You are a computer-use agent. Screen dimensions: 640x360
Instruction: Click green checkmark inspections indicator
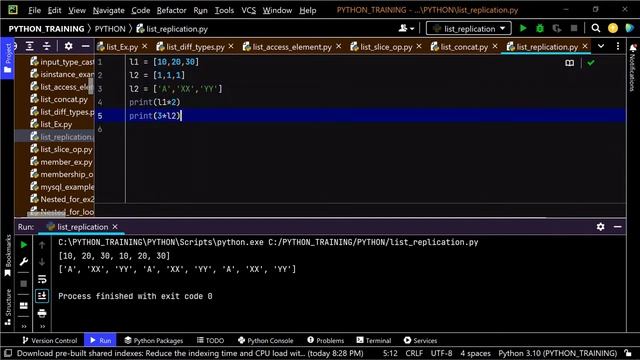point(591,63)
